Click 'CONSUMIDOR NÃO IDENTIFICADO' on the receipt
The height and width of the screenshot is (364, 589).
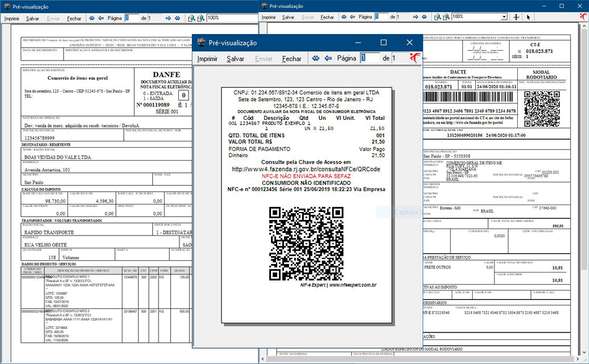306,183
